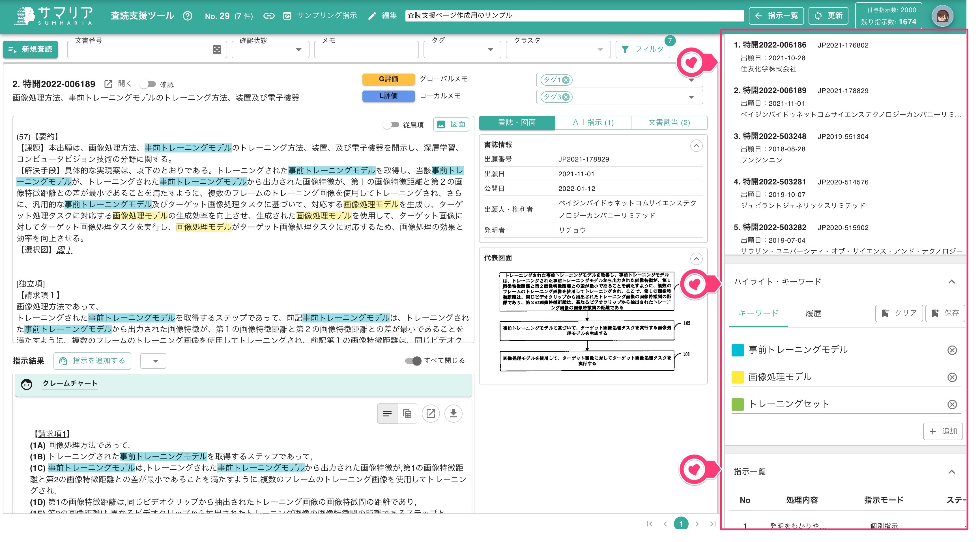Screen dimensions: 980x542
Task: Select the サンプリング指示 camera icon
Action: click(x=287, y=16)
